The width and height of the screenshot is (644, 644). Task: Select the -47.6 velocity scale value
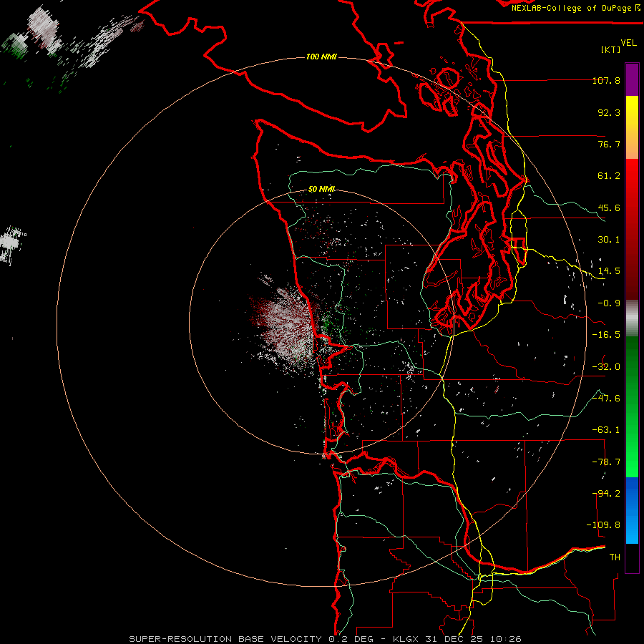pyautogui.click(x=606, y=399)
